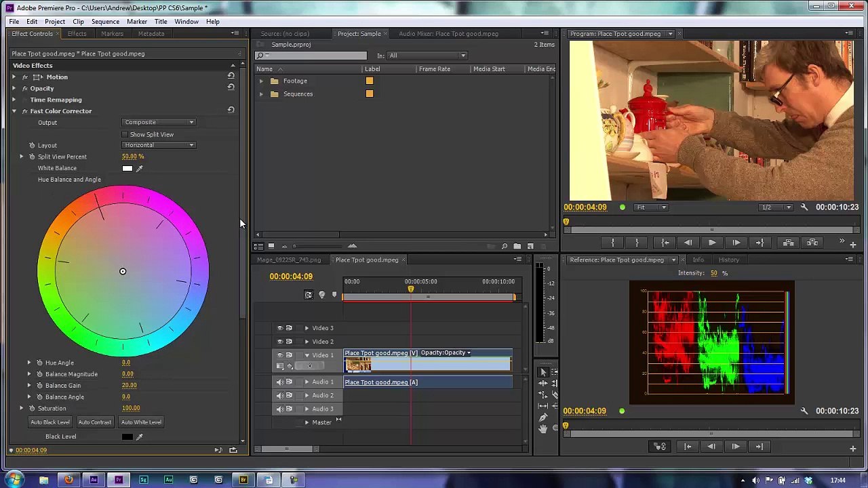Toggle Snap in the timeline
This screenshot has height=488, width=868.
[309, 295]
